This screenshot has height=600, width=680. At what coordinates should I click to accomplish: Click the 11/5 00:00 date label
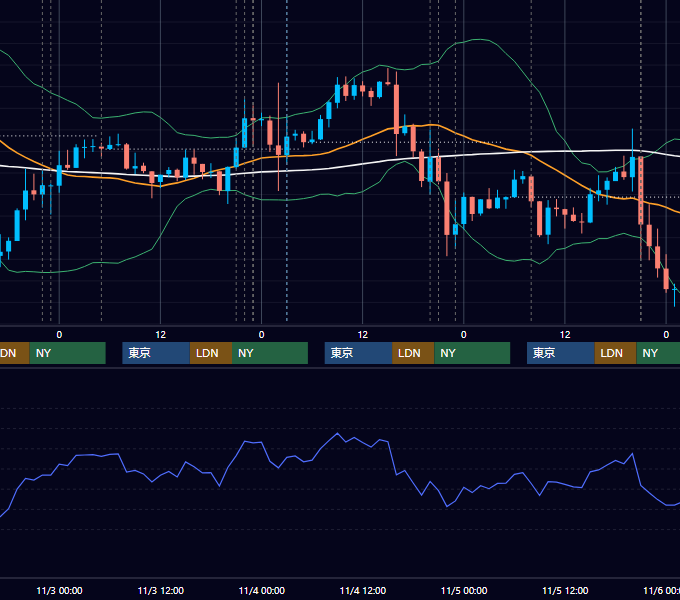[464, 590]
